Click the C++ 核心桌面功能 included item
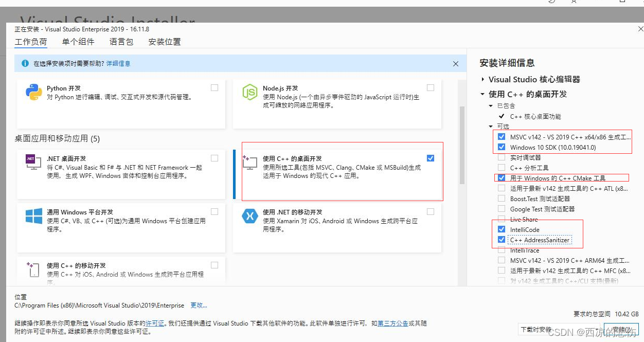This screenshot has height=342, width=644. tap(535, 116)
